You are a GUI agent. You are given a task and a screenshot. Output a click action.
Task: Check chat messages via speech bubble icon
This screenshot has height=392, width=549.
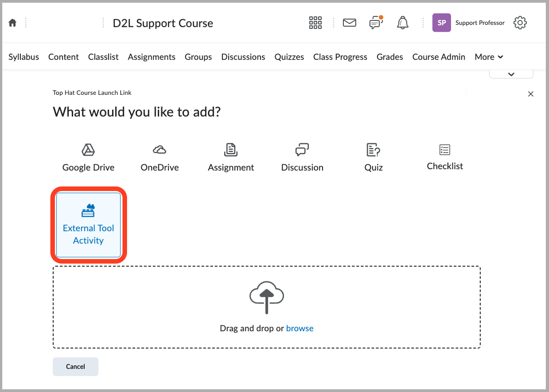(376, 22)
